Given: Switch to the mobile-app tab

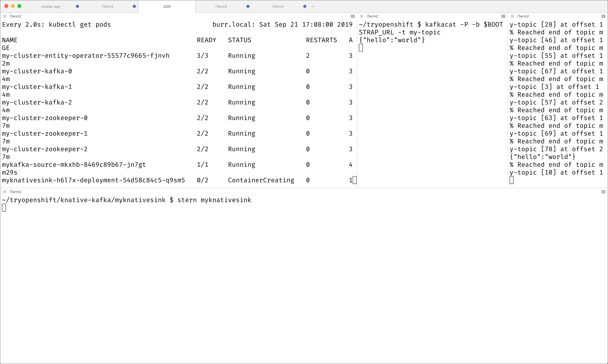Looking at the screenshot, I should click(51, 7).
